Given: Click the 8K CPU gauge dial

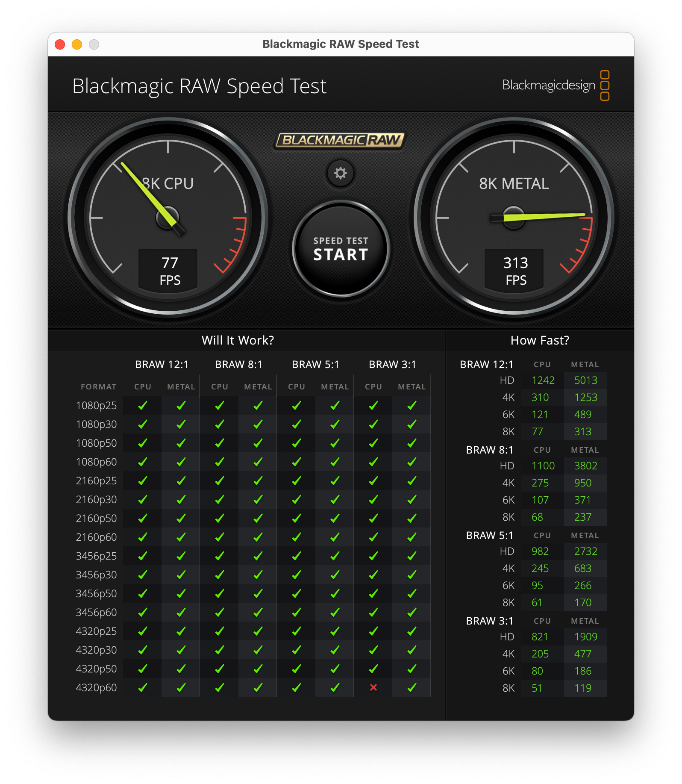Looking at the screenshot, I should click(168, 218).
